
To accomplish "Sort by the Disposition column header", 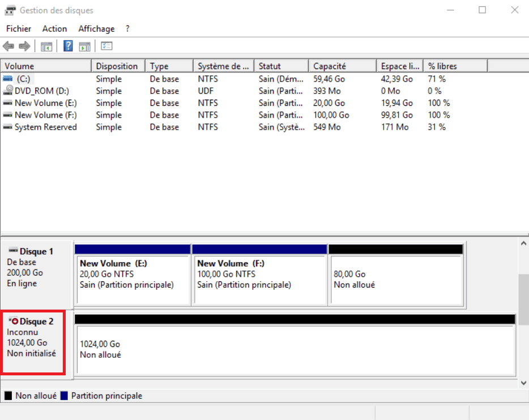I will pyautogui.click(x=118, y=66).
